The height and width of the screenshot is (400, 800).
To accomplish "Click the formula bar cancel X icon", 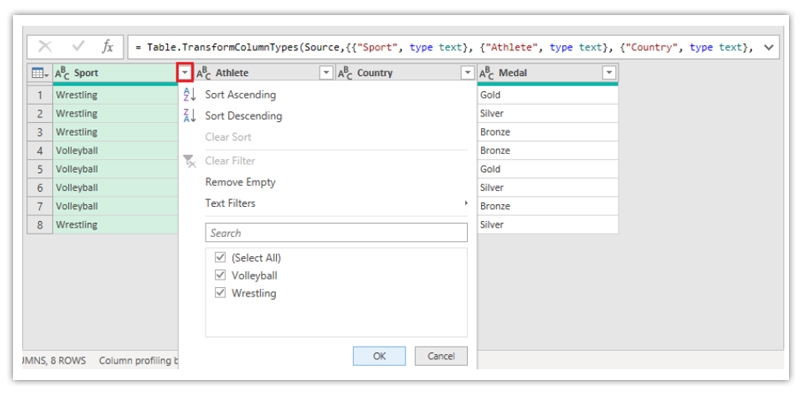I will [45, 47].
